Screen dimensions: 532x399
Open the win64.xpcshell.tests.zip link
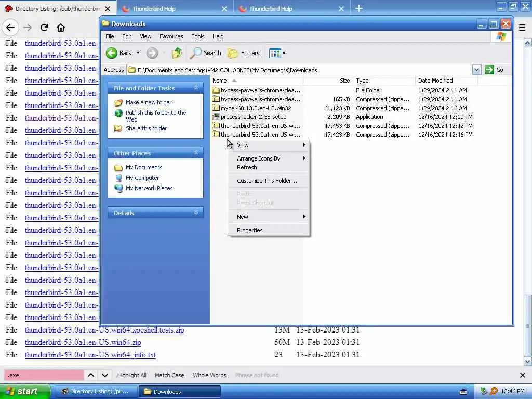104,330
